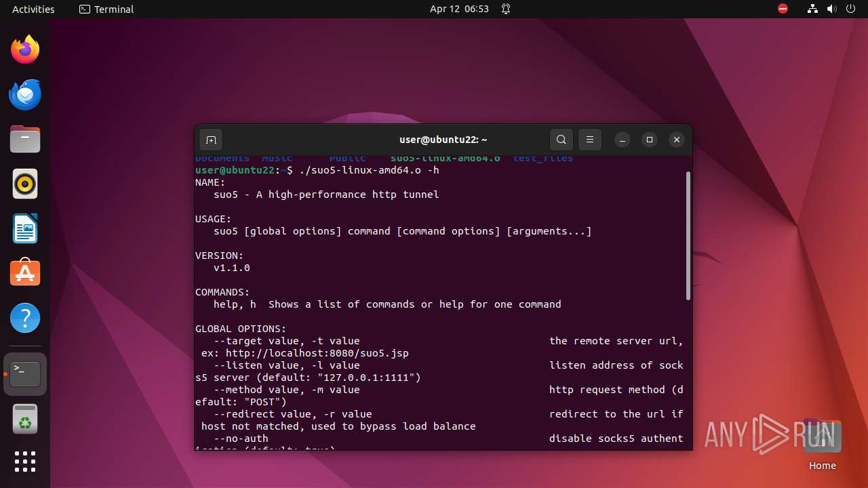The width and height of the screenshot is (868, 488).
Task: Launch Thunderbird mail client
Action: pyautogui.click(x=25, y=94)
